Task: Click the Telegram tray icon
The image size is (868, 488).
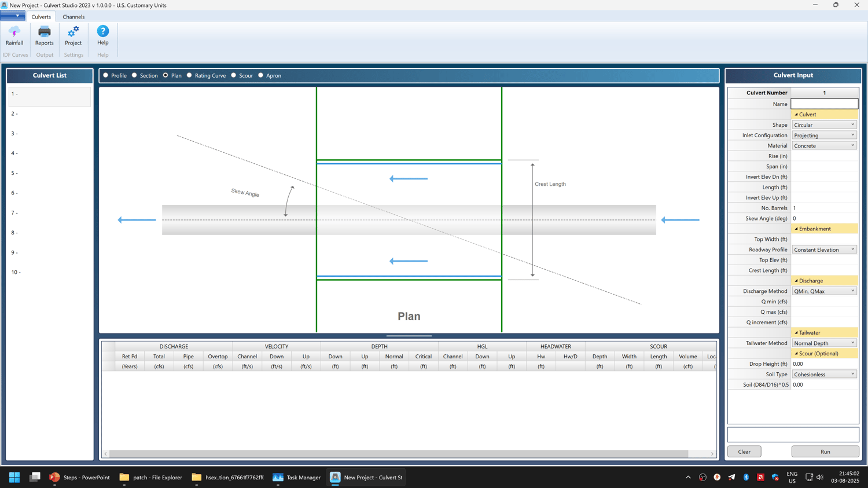Action: 732,478
